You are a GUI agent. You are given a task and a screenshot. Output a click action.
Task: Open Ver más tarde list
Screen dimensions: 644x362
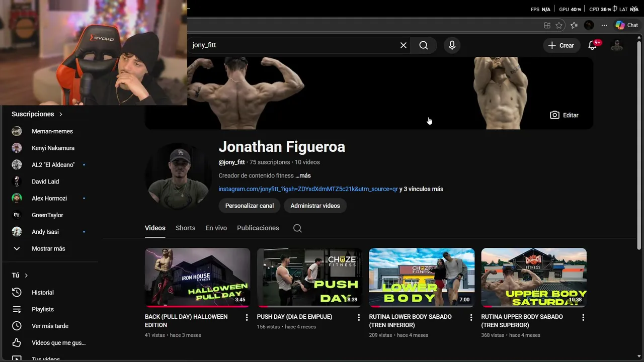click(49, 326)
